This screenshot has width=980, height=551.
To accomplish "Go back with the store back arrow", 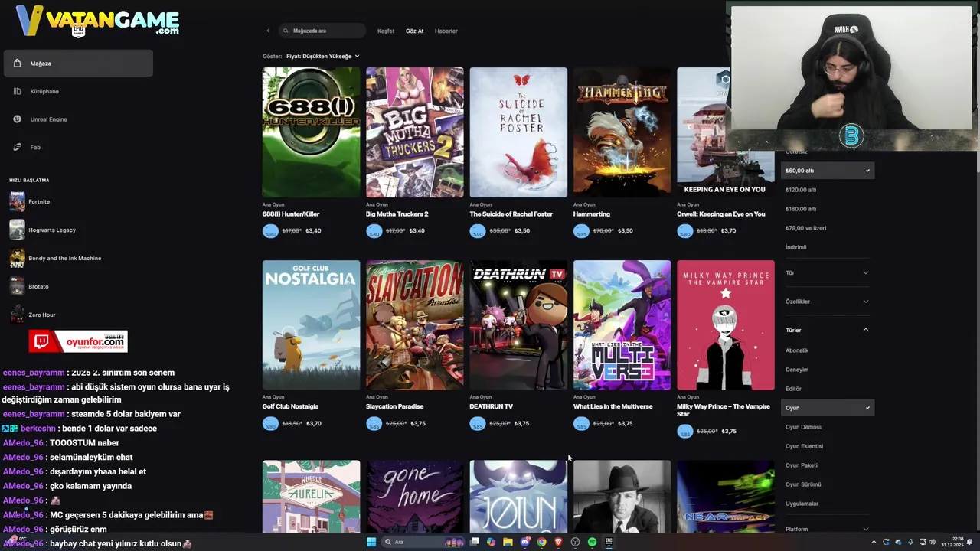I will coord(268,31).
